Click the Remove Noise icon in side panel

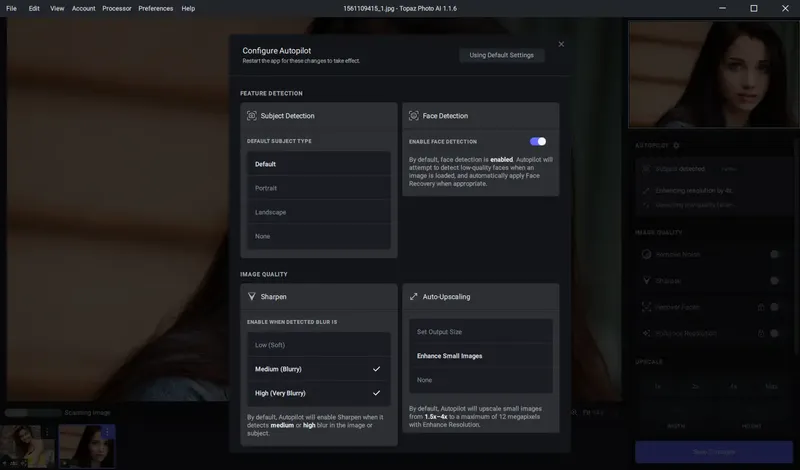pos(646,254)
